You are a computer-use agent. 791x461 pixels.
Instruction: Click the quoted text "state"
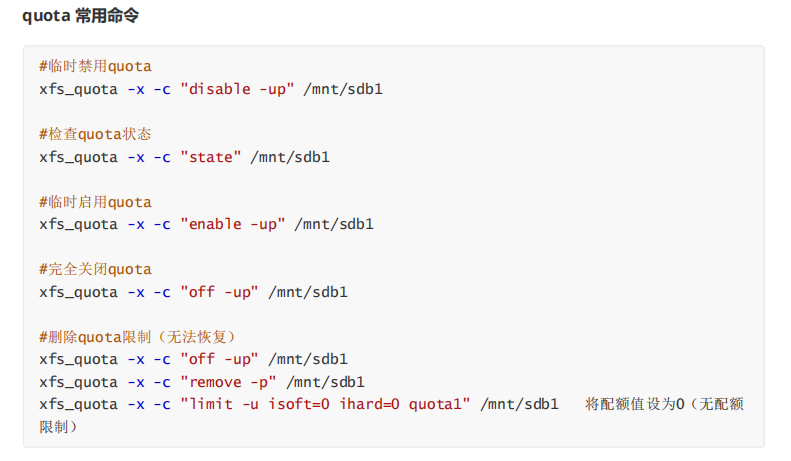(x=211, y=157)
